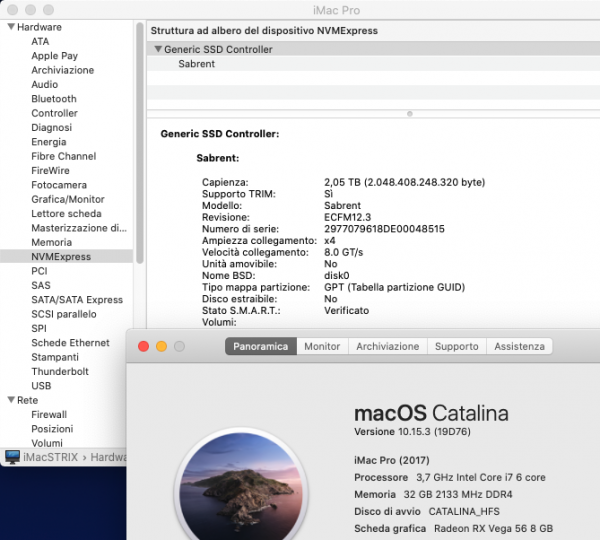The image size is (600, 540).
Task: Click the S.M.A.R.T. status Verificato
Action: pos(346,310)
